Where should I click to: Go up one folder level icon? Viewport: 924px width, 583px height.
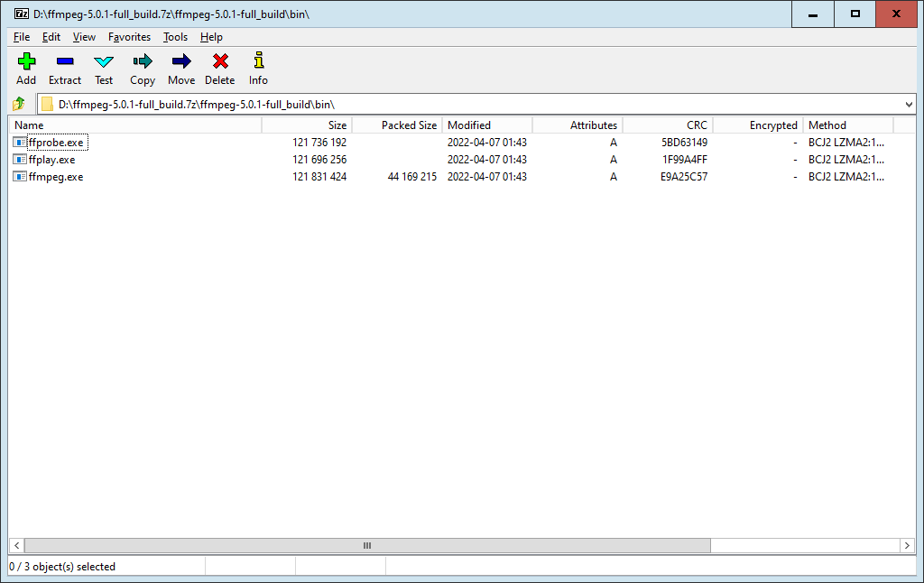[x=19, y=105]
